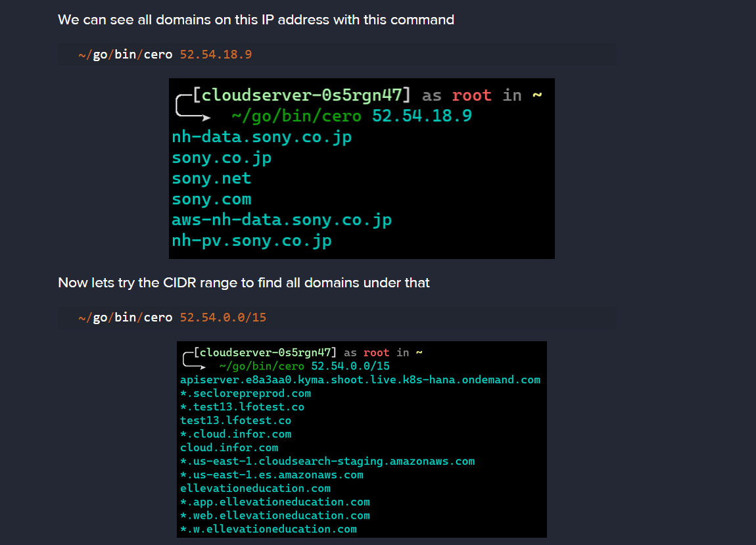Click the *.web.ellevationeducation.com line
The image size is (756, 545).
275,515
